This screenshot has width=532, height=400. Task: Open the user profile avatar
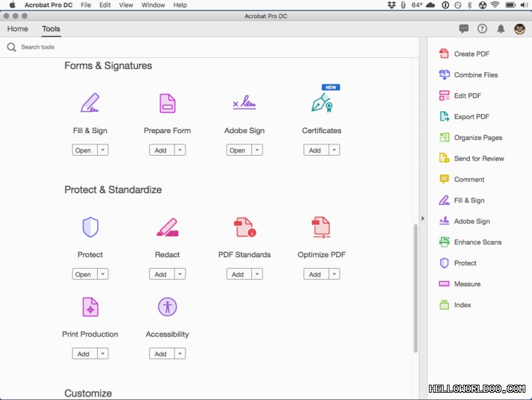coord(519,29)
